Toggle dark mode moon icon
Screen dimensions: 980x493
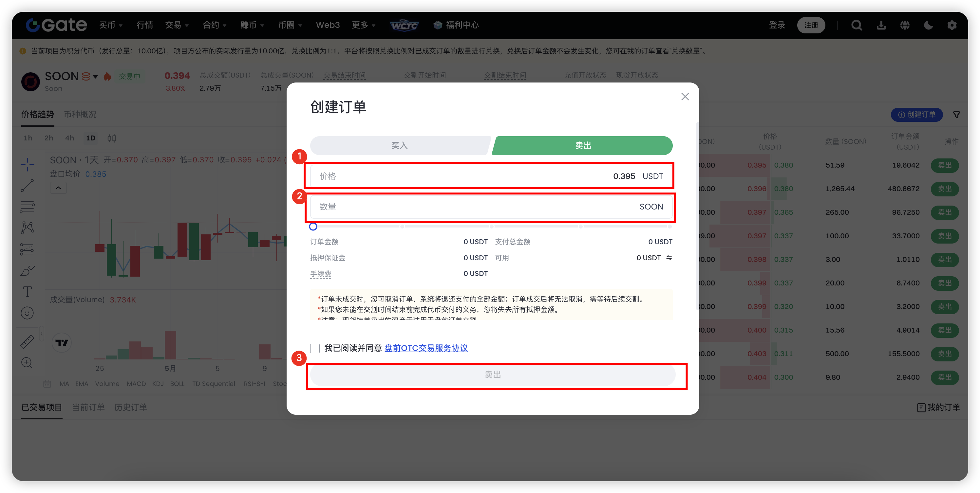[x=928, y=25]
